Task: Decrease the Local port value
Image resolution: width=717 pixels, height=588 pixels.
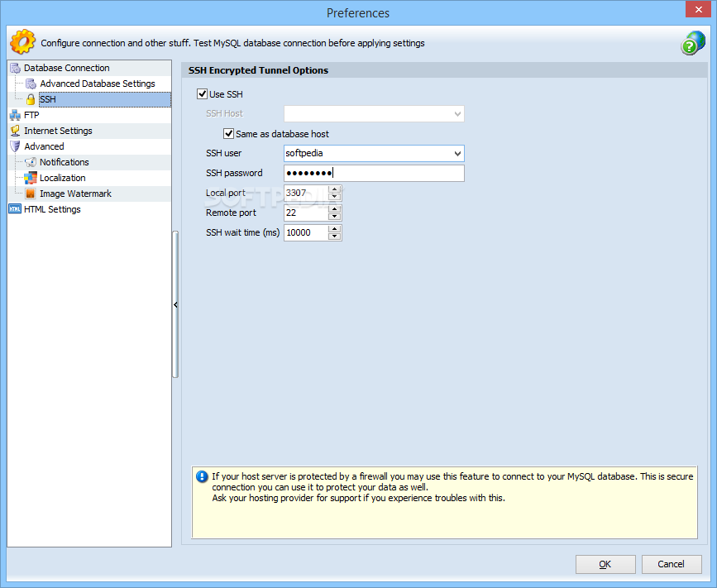Action: pyautogui.click(x=335, y=197)
